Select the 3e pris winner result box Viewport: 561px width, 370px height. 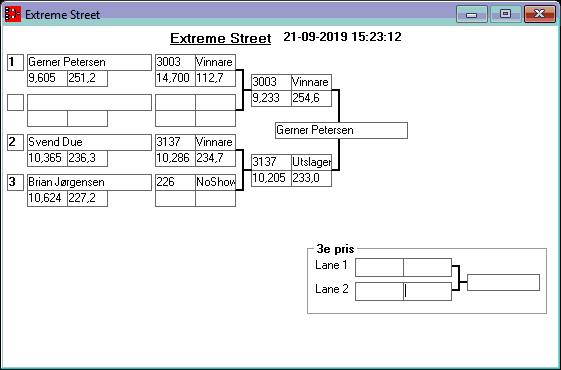(x=503, y=283)
